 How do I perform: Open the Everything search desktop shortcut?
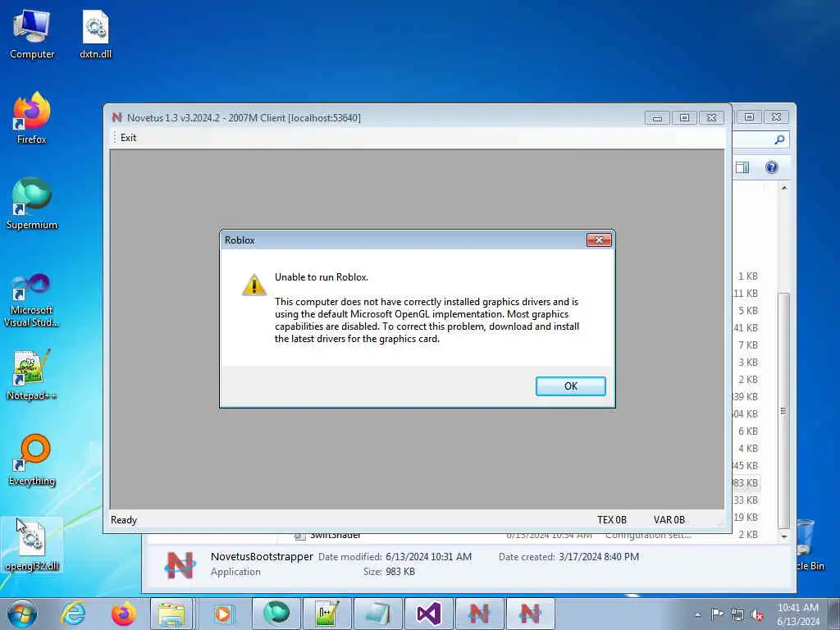click(32, 460)
